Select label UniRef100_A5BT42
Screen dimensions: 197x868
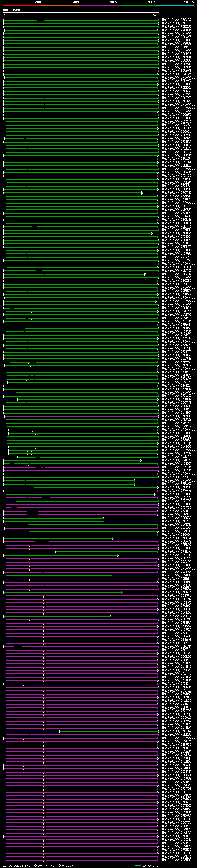[177, 731]
